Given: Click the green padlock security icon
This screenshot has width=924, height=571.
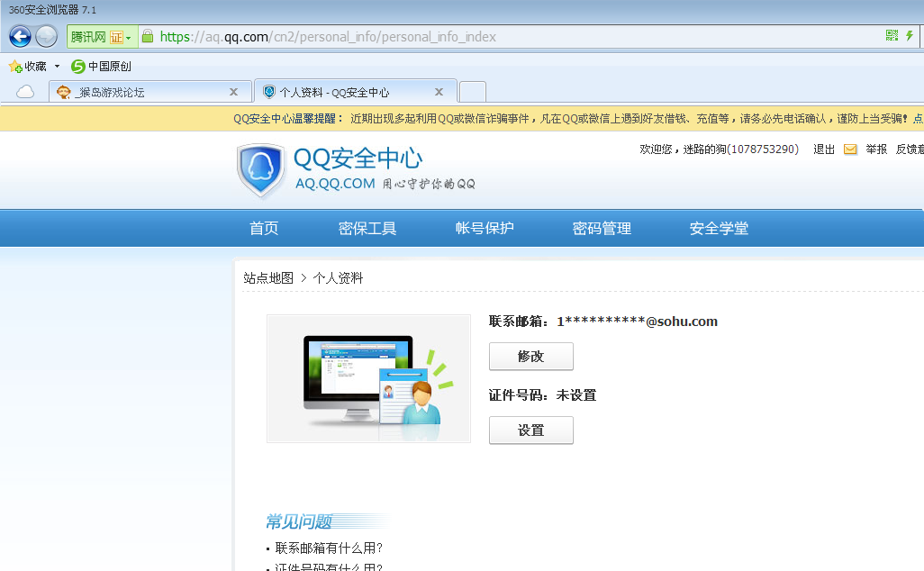Looking at the screenshot, I should click(148, 37).
